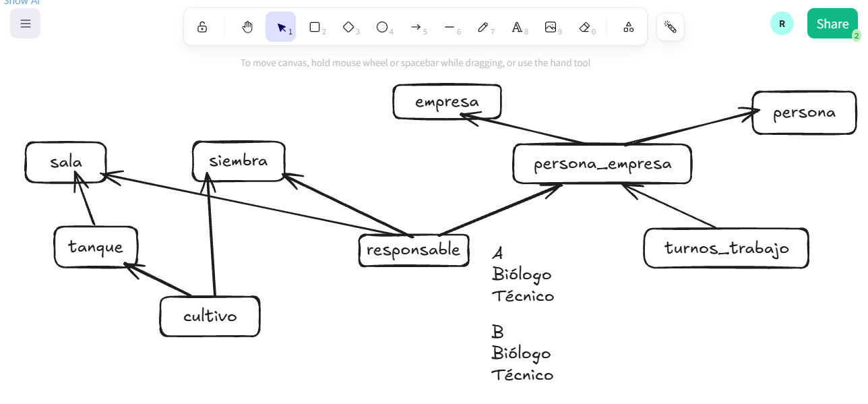
Task: Select the responsable box on canvas
Action: pos(413,250)
